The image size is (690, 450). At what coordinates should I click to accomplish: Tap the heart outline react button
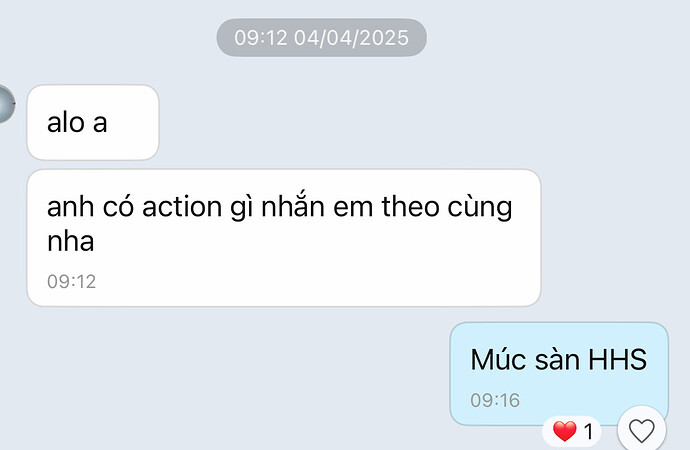click(642, 430)
